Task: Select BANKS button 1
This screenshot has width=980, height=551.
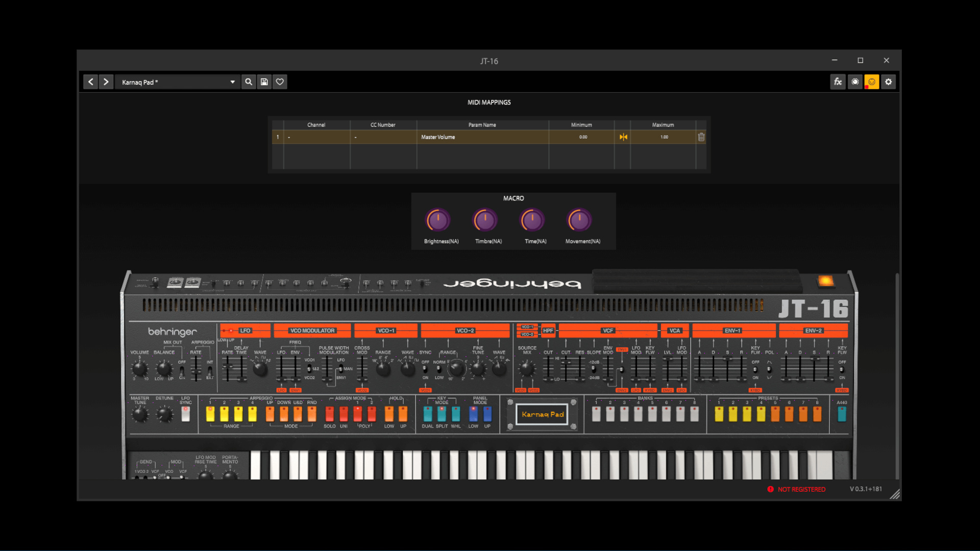Action: [x=596, y=414]
